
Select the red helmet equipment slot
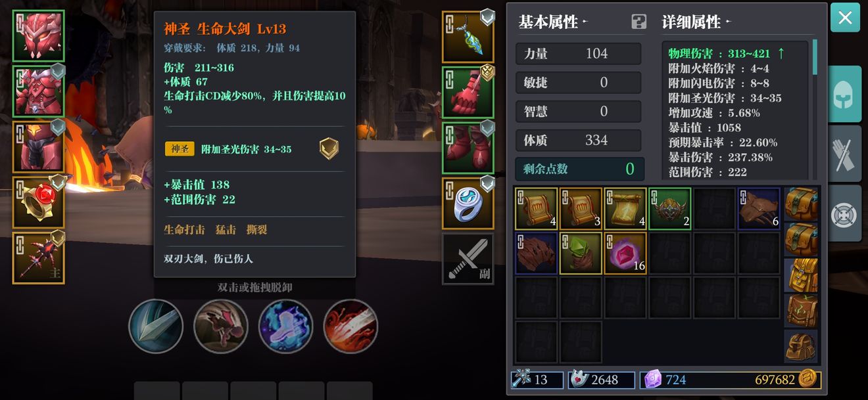coord(39,36)
